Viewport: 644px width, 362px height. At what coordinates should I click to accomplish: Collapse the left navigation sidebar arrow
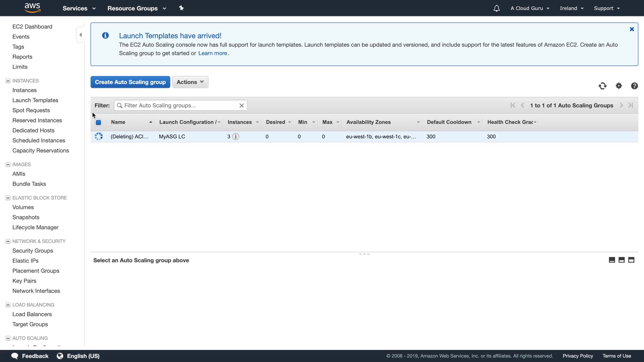80,35
